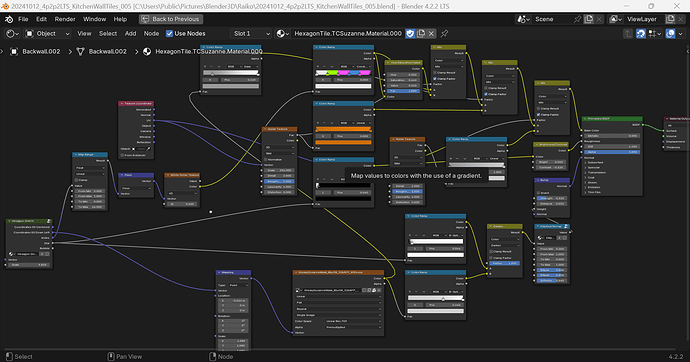Add a new view layer with its icon
690x362 pixels.
[670, 19]
